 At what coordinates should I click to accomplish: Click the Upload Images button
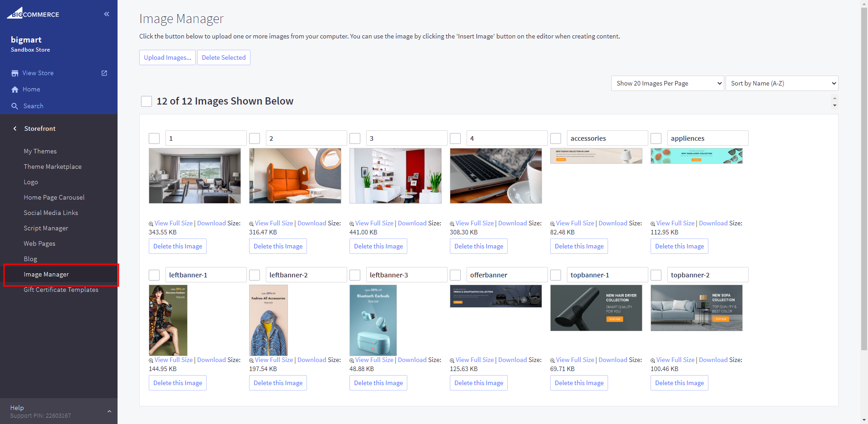(167, 57)
